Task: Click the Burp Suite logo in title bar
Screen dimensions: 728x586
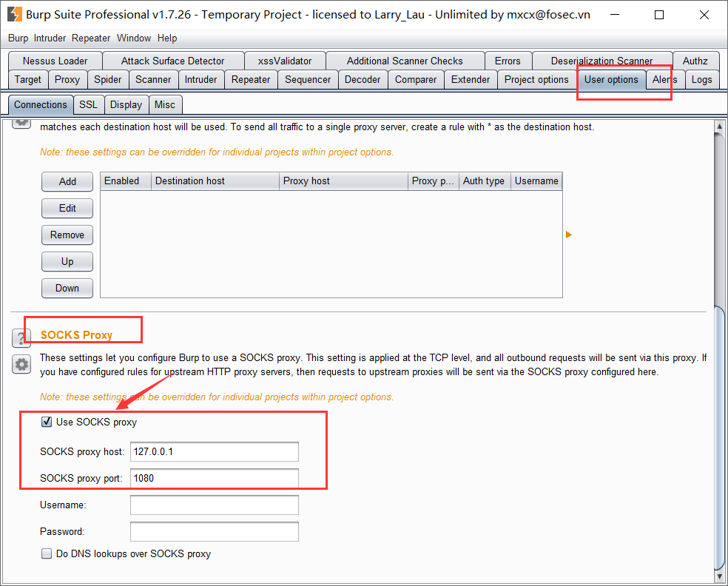Action: click(x=14, y=14)
